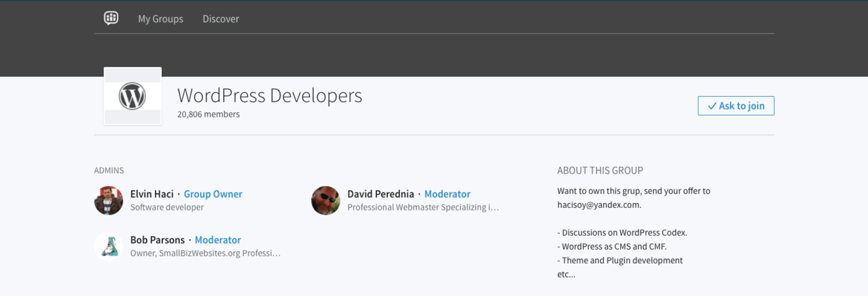Click the Discussions on WordPress Codex line
868x296 pixels.
(622, 233)
